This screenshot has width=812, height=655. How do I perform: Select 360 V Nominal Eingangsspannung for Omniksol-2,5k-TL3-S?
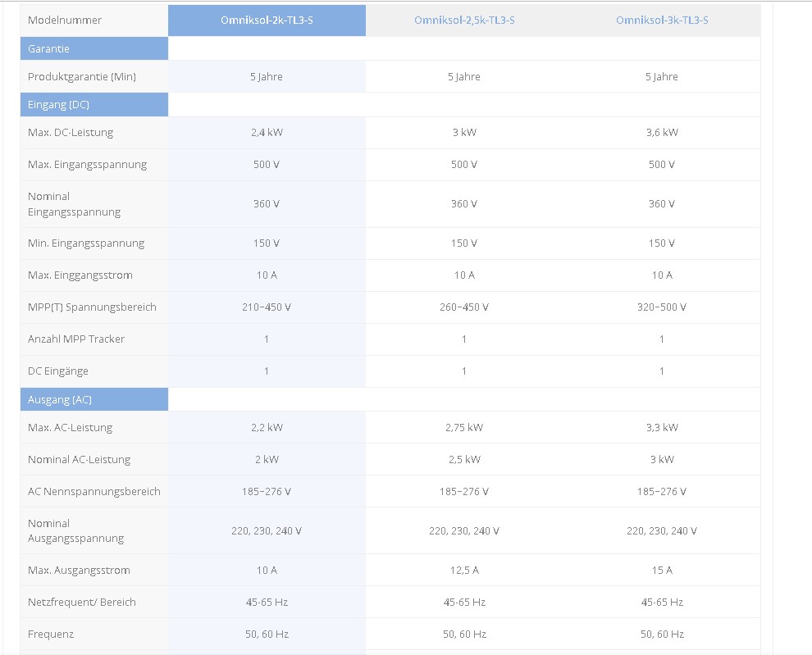pos(464,204)
